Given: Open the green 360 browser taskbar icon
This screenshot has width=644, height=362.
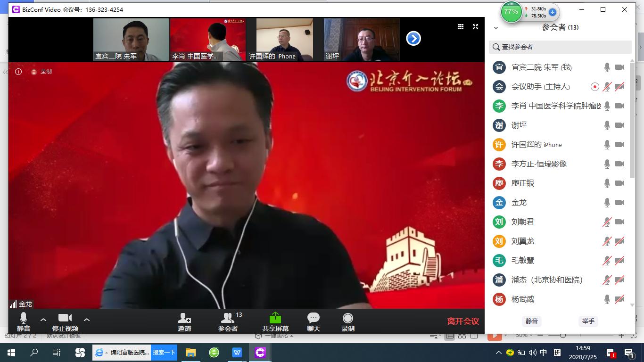Looking at the screenshot, I should pyautogui.click(x=214, y=353).
